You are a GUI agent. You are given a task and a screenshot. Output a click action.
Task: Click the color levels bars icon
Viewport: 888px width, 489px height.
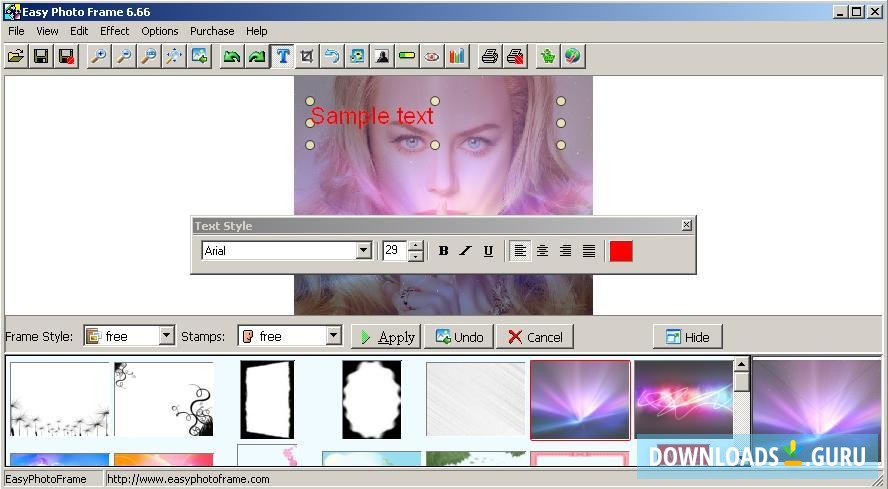[457, 56]
